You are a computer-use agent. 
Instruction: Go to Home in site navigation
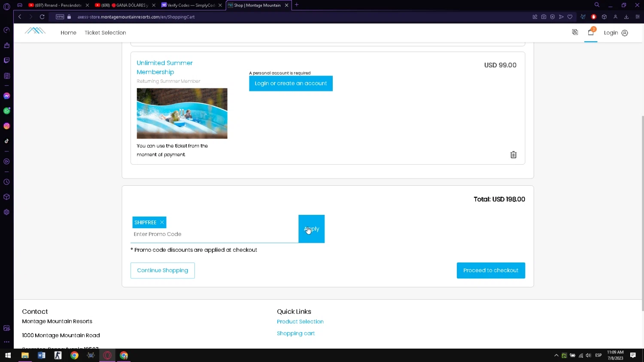(68, 33)
